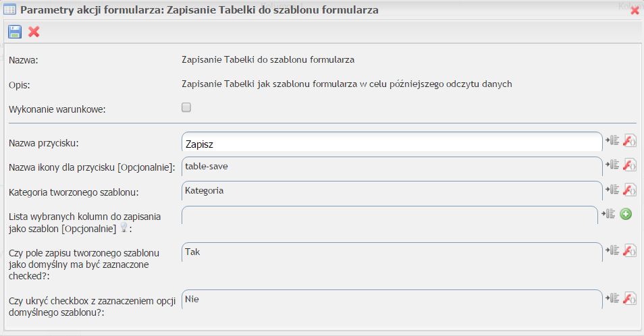Image resolution: width=644 pixels, height=336 pixels.
Task: Click the 'Kategoria tworzonego szablonu' input field
Action: coord(392,191)
